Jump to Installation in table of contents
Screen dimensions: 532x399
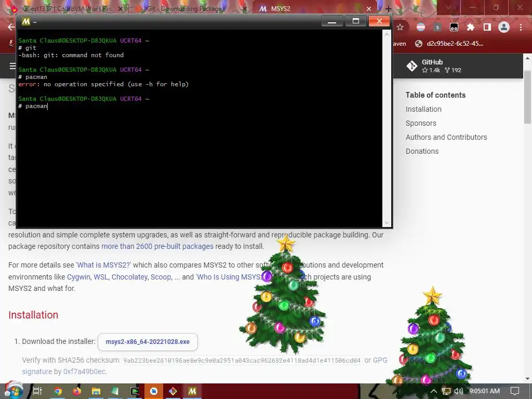423,109
